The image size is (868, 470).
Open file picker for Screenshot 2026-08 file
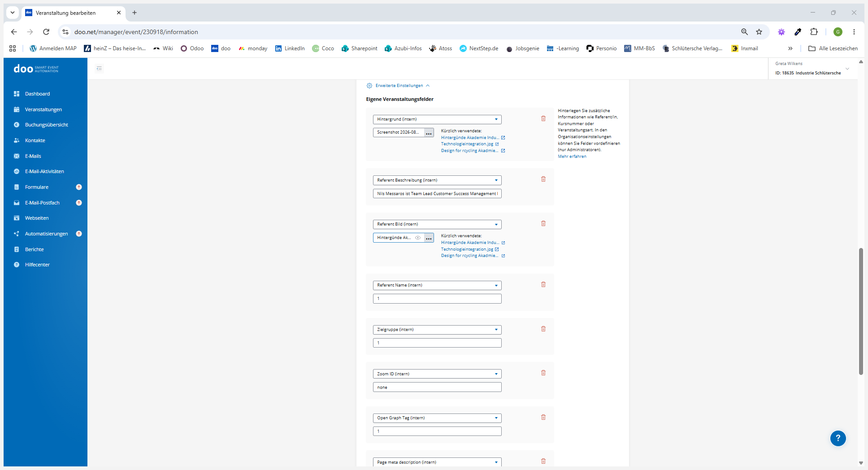point(429,133)
